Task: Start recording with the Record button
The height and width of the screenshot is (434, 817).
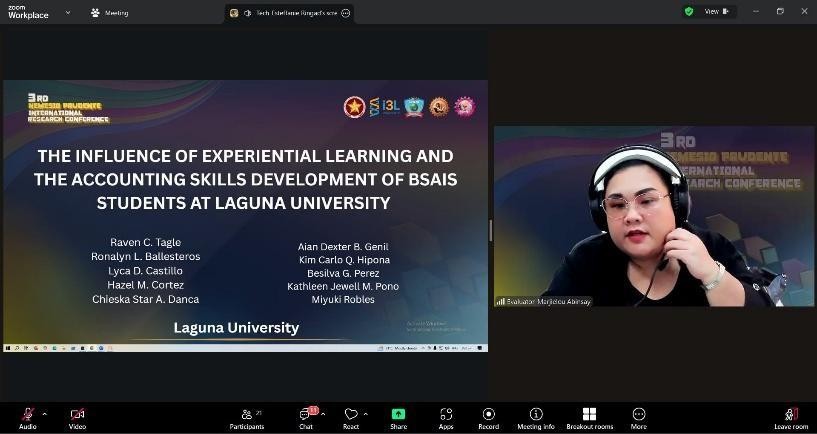Action: pyautogui.click(x=488, y=418)
